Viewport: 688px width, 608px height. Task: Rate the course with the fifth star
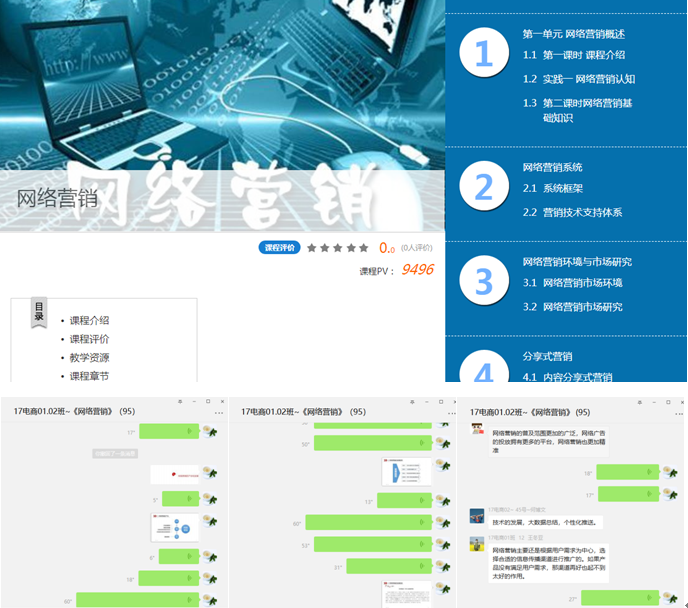coord(363,248)
